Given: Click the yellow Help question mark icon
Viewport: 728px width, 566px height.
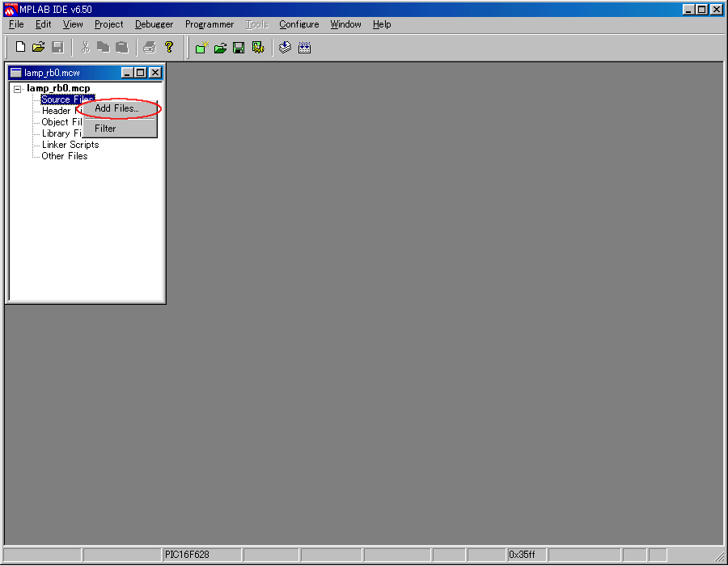Looking at the screenshot, I should pyautogui.click(x=168, y=47).
